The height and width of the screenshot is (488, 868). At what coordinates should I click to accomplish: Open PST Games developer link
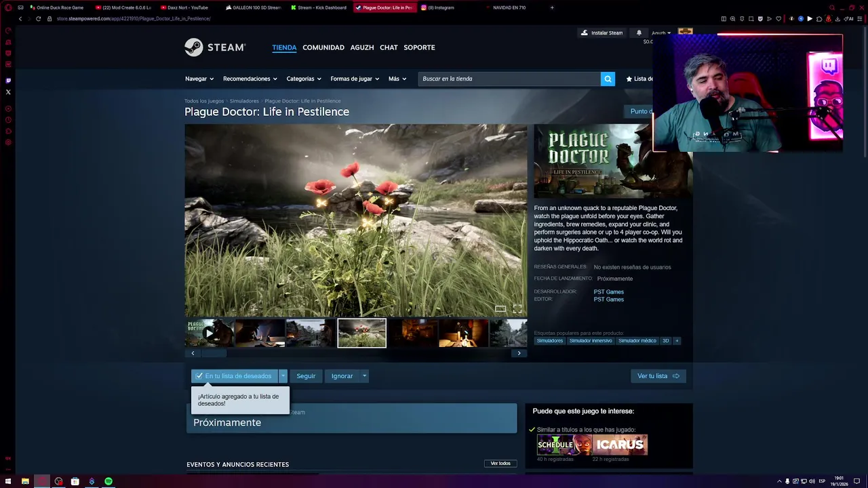[x=609, y=291]
